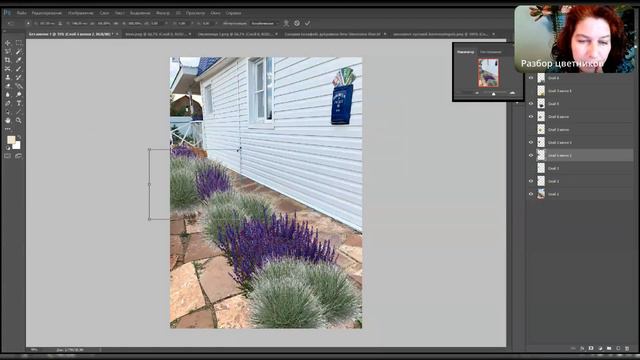
Task: Show the hidden Слой 3 layer
Action: click(x=531, y=168)
